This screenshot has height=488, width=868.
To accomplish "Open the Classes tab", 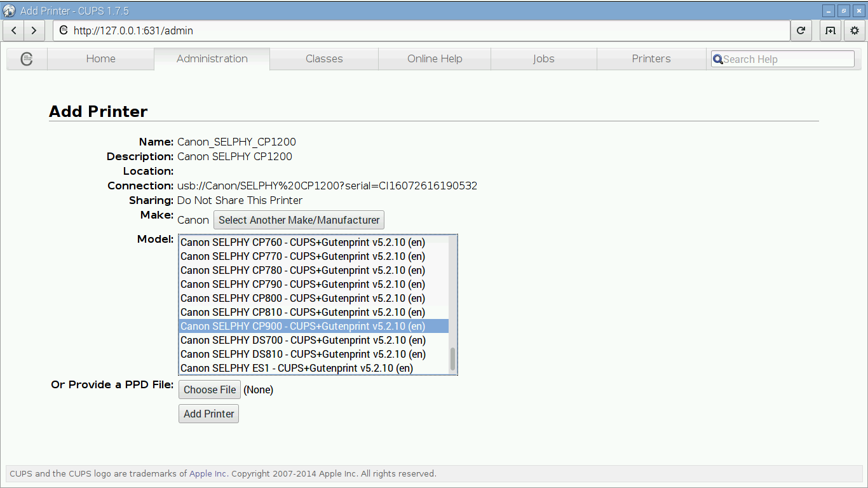I will 324,58.
